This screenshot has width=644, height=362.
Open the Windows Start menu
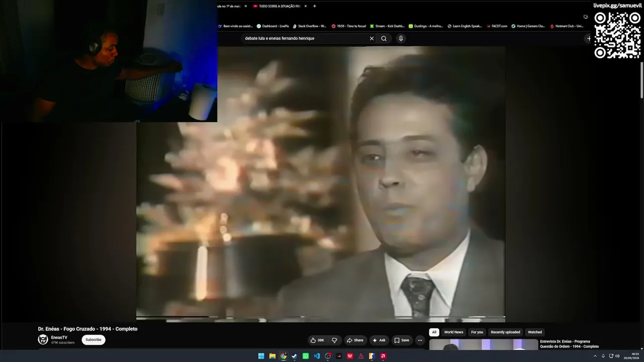[261, 356]
